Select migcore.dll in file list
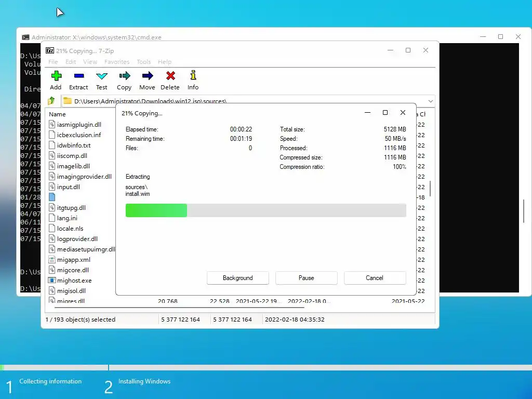 (73, 270)
